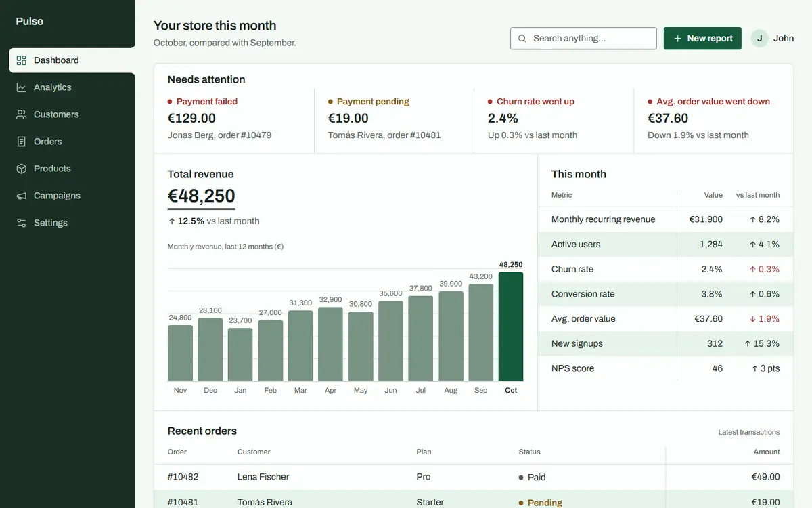
Task: Click the 15.3% change for New signups
Action: click(x=762, y=344)
